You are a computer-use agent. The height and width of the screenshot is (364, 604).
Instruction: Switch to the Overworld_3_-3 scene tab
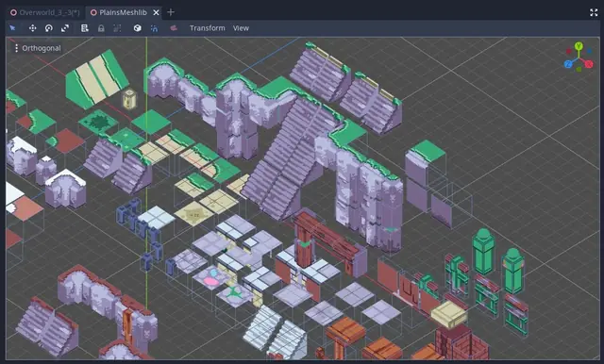click(45, 12)
